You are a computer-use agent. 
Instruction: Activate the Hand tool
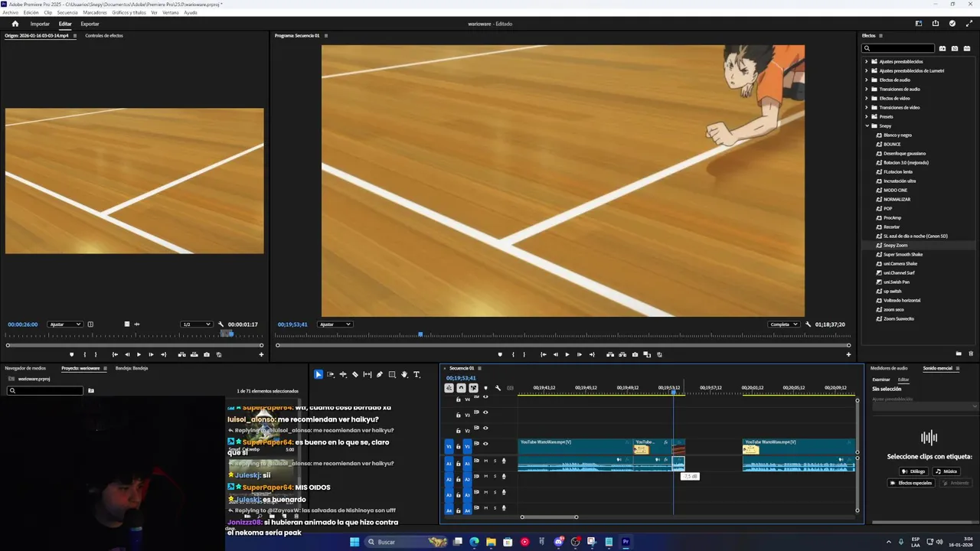click(x=404, y=374)
